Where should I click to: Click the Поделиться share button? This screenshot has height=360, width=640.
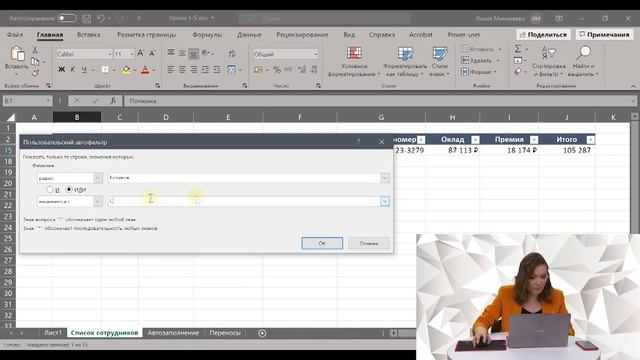[543, 35]
